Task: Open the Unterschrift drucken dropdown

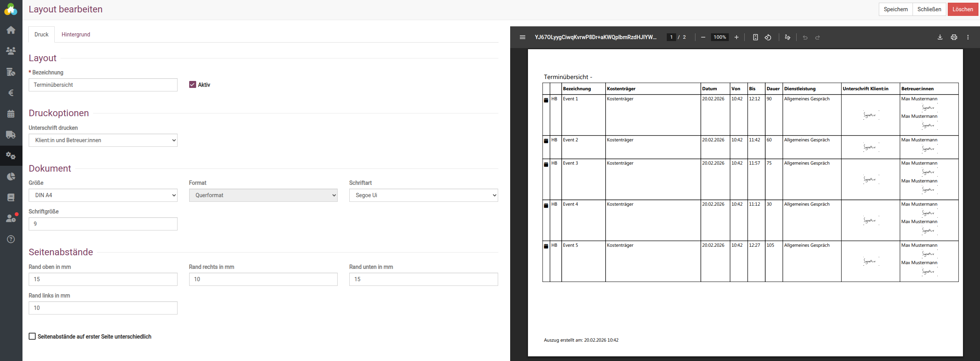Action: point(103,140)
